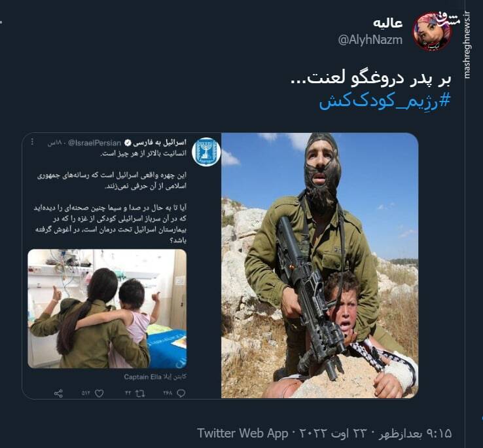Like the embedded tweet via heart icon
Screen dimensions: 483x448
click(x=99, y=394)
